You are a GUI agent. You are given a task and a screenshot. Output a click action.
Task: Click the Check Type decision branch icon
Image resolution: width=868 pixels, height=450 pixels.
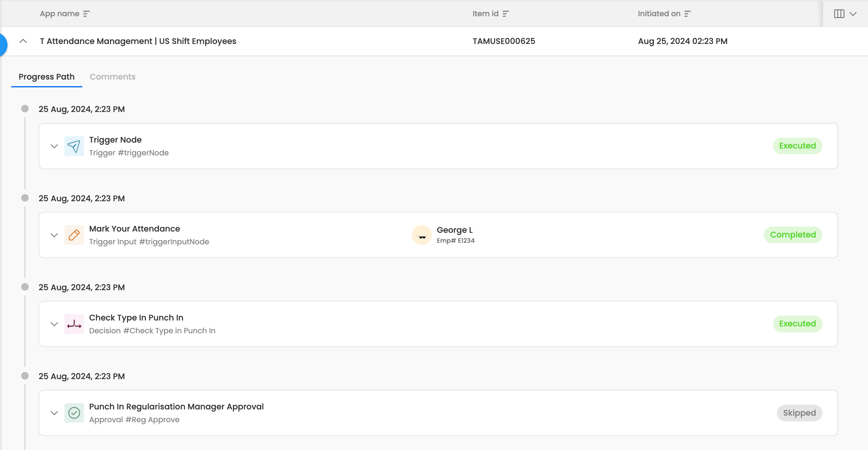coord(74,324)
